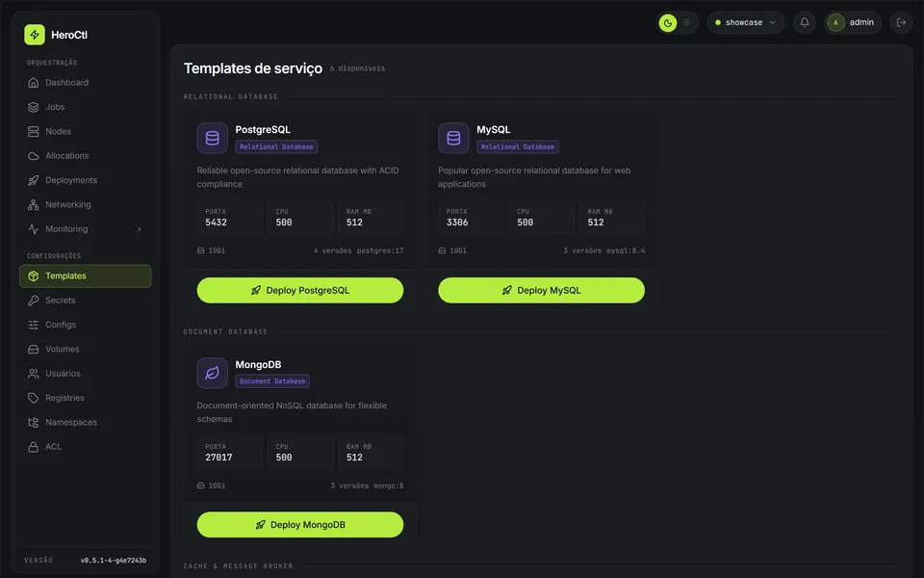
Task: Select the ACL lock icon
Action: pyautogui.click(x=34, y=446)
